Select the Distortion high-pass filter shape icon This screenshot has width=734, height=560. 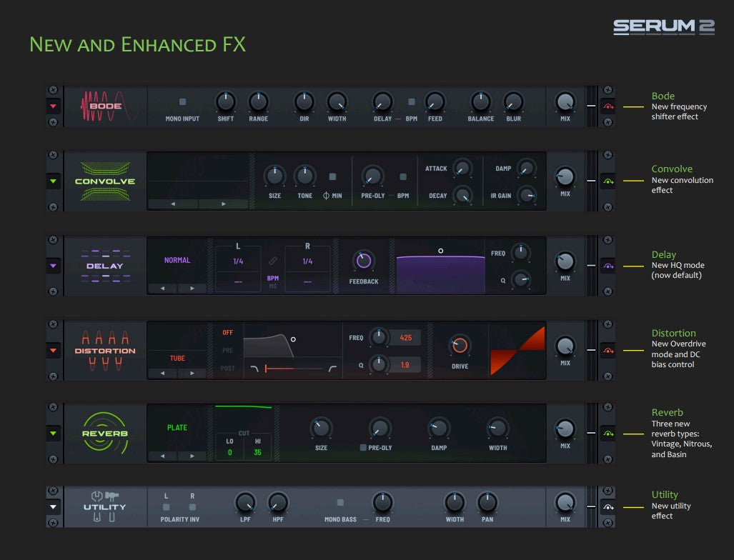[x=332, y=369]
